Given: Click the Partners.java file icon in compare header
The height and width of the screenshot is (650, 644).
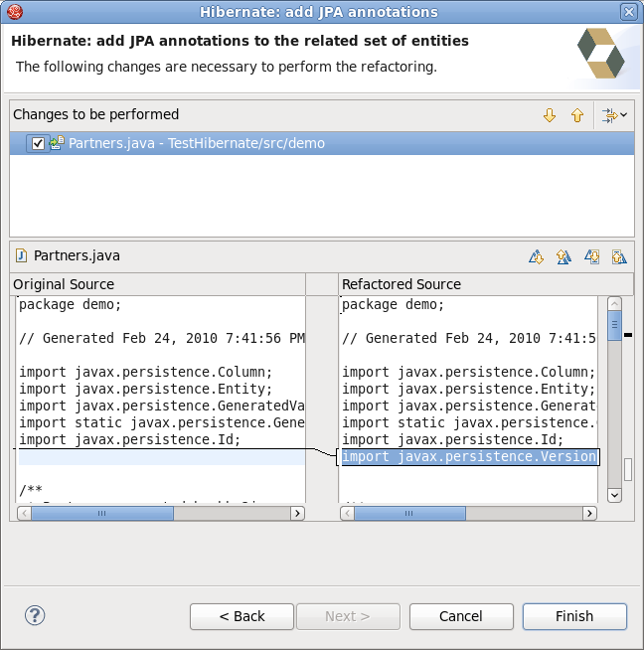Looking at the screenshot, I should click(22, 256).
